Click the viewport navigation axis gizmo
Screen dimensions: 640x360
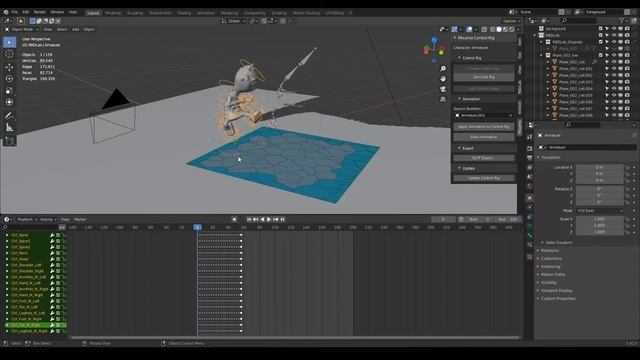point(434,50)
